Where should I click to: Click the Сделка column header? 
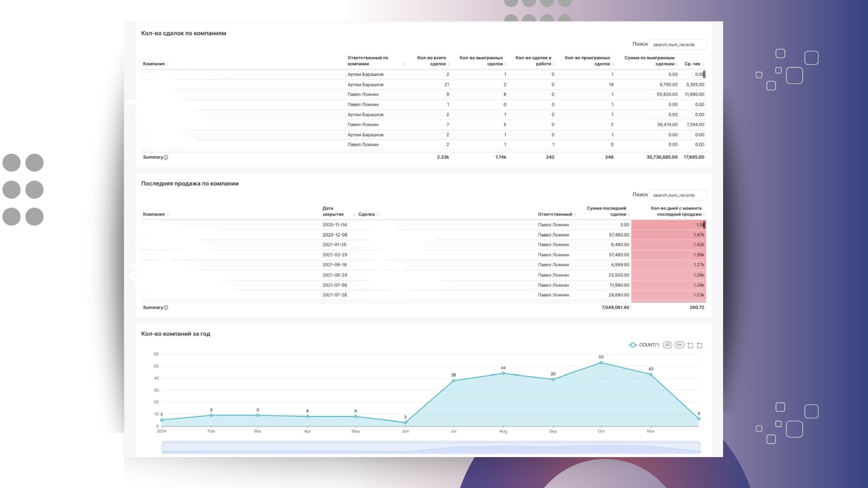pyautogui.click(x=367, y=214)
